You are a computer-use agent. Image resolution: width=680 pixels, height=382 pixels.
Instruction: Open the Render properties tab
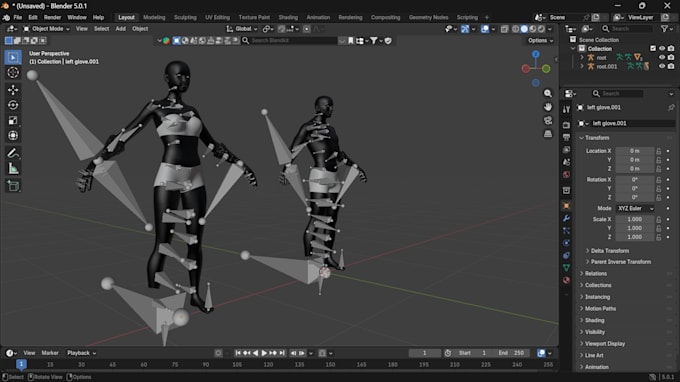click(x=566, y=125)
